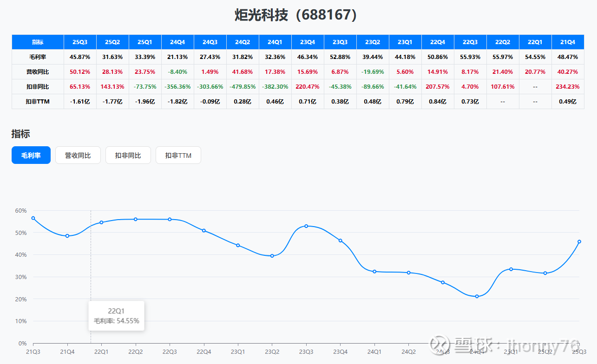Click the 21Q3 data point on chart
597x364 pixels.
tap(33, 218)
